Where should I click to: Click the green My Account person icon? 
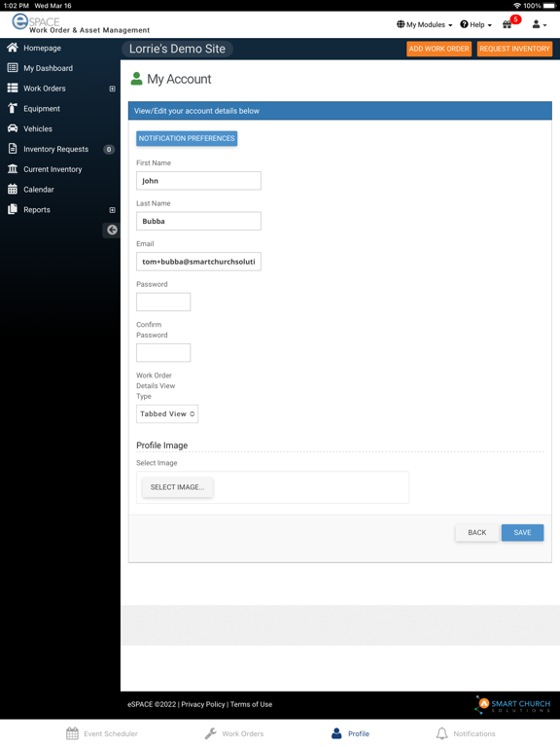click(x=137, y=79)
